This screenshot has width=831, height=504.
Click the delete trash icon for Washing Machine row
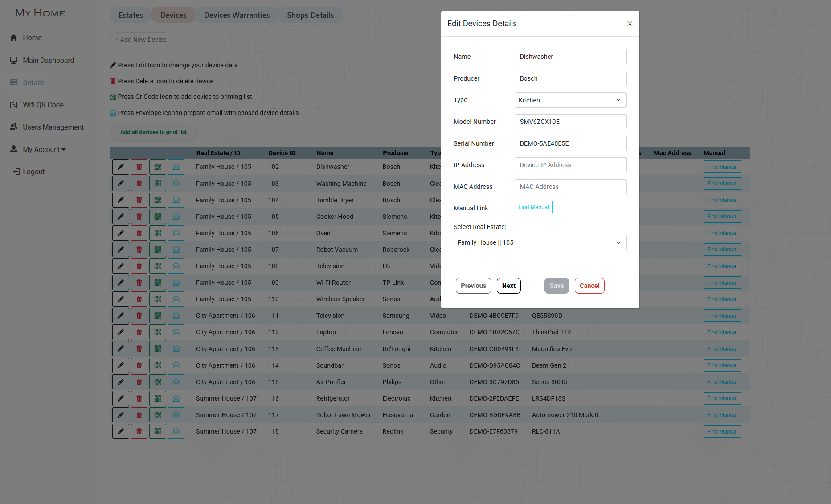point(139,184)
